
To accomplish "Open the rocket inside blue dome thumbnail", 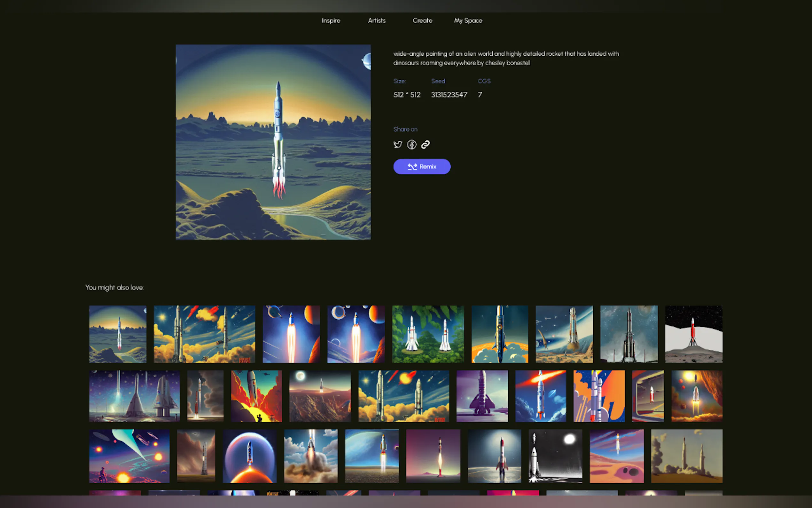I will tap(250, 456).
